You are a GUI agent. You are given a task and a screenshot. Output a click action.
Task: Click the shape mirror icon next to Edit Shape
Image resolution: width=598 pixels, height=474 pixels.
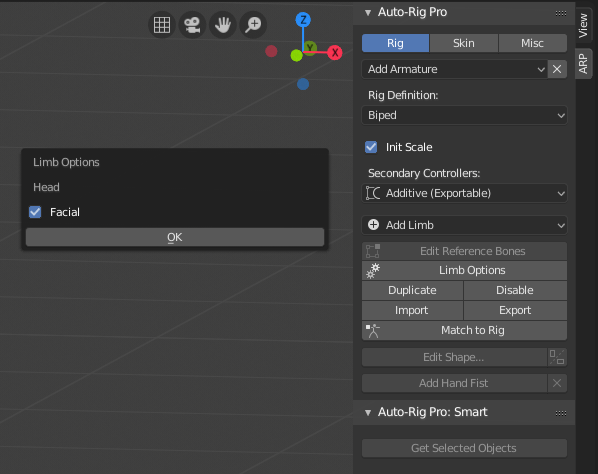coord(557,357)
